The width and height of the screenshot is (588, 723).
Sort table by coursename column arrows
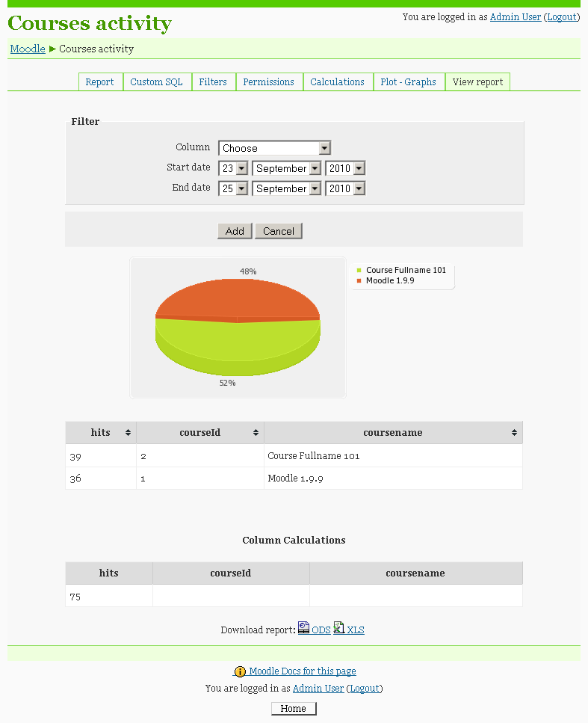(514, 433)
